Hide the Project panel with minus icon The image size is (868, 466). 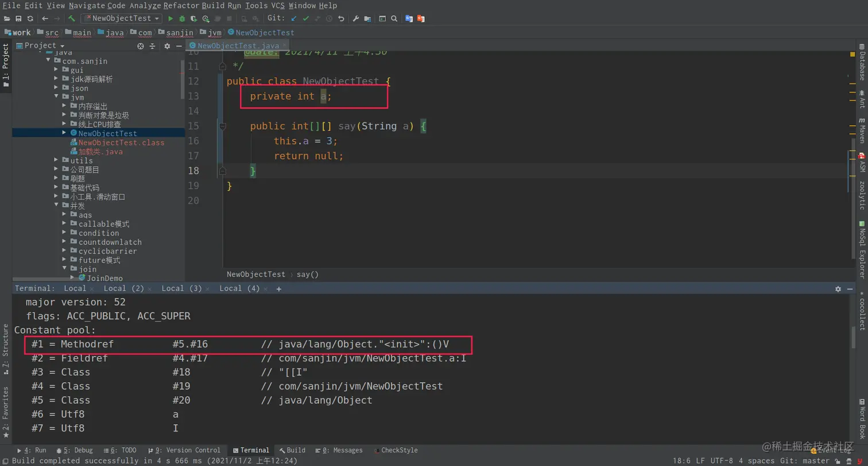point(179,46)
